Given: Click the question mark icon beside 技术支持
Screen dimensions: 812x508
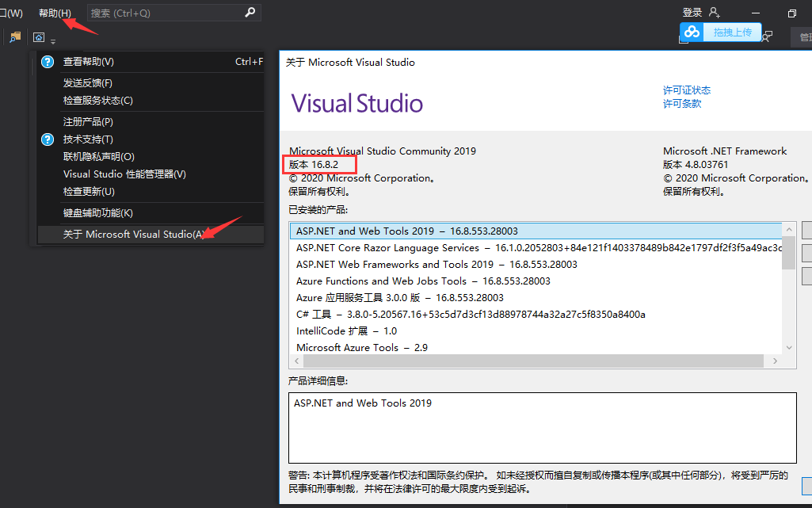Looking at the screenshot, I should click(x=48, y=139).
